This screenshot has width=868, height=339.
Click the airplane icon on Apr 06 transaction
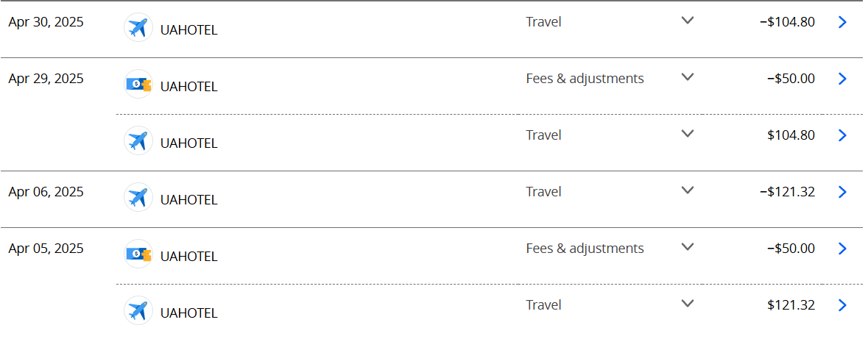(138, 198)
